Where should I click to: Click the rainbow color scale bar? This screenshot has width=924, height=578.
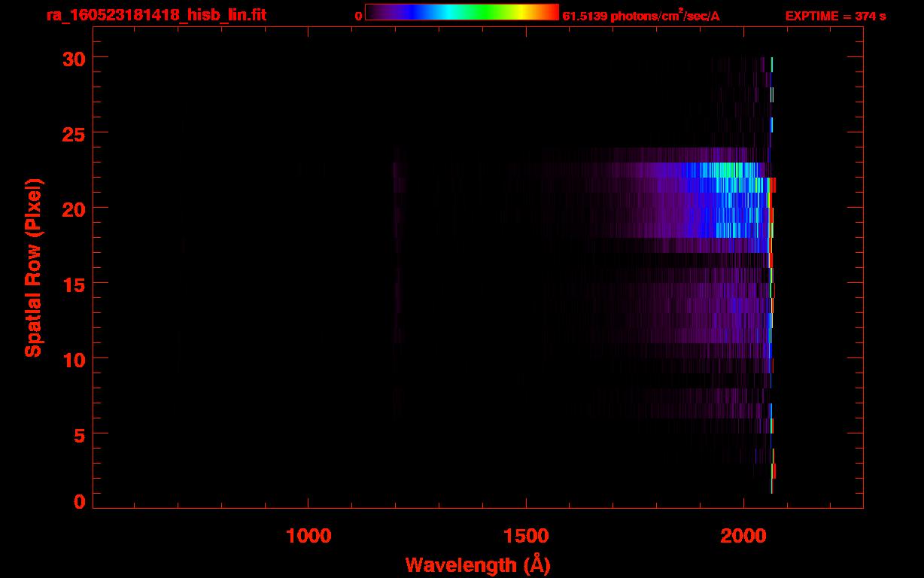tap(462, 12)
